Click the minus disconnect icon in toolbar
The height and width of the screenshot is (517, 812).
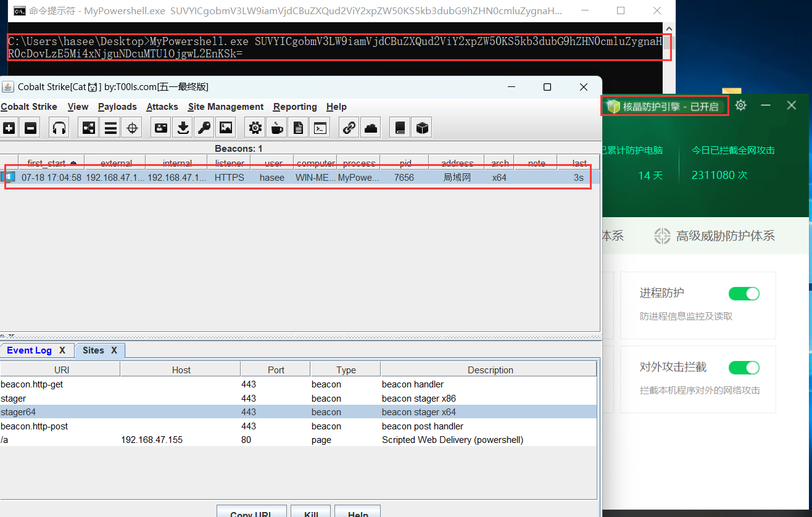pos(30,128)
